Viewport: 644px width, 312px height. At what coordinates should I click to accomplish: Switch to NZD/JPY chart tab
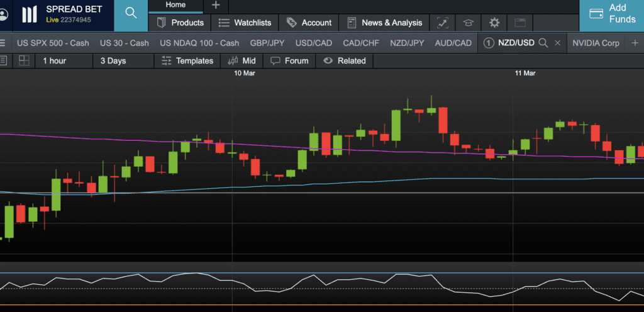click(407, 43)
